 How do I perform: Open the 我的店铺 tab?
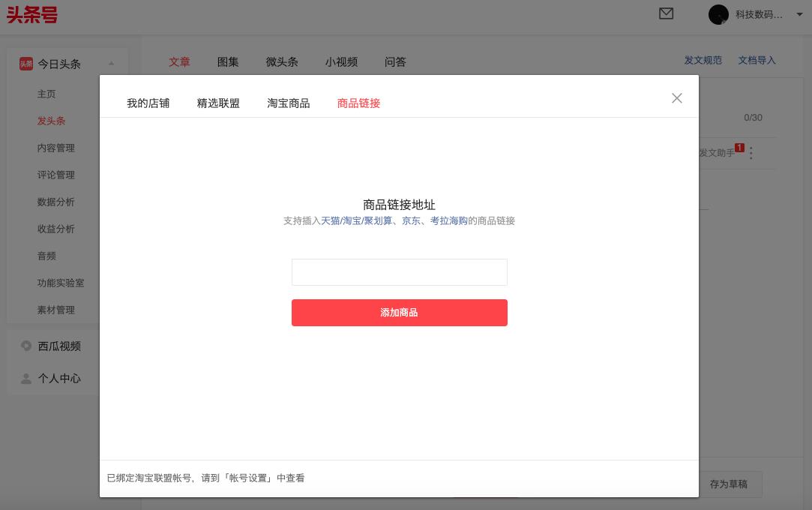(148, 103)
